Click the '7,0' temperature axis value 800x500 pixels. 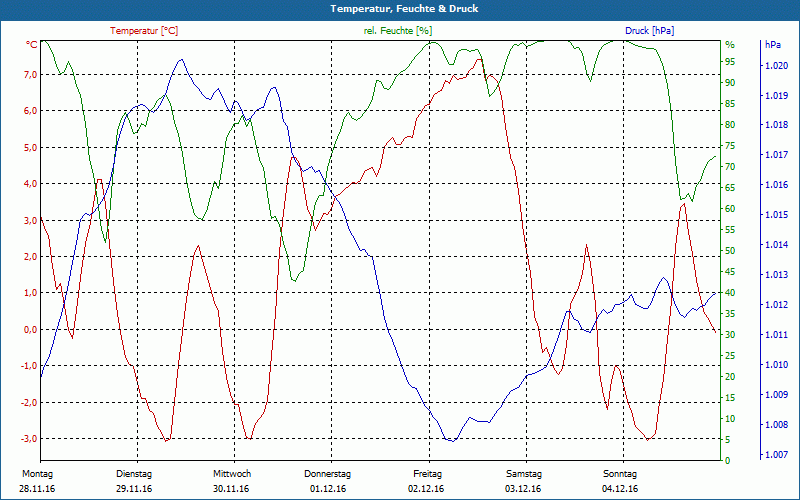31,75
